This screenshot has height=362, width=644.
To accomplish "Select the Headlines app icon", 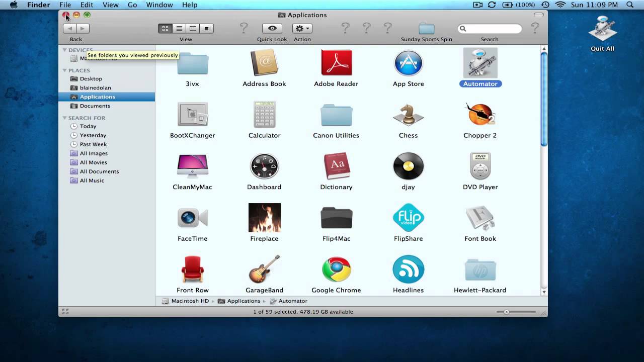I will coord(408,269).
